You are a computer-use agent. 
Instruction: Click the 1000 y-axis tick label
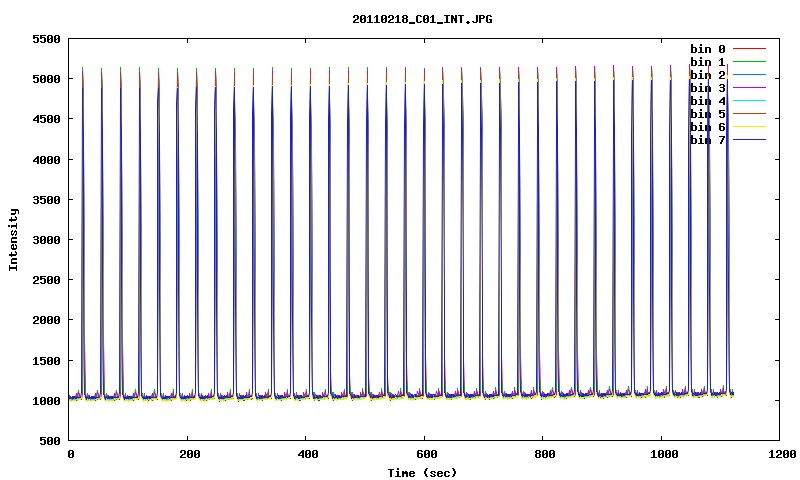46,401
